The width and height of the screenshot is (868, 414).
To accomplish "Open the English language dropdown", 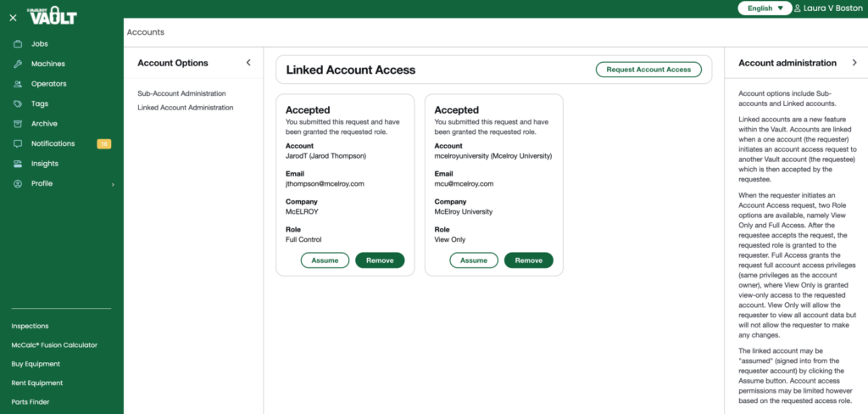I will 765,8.
